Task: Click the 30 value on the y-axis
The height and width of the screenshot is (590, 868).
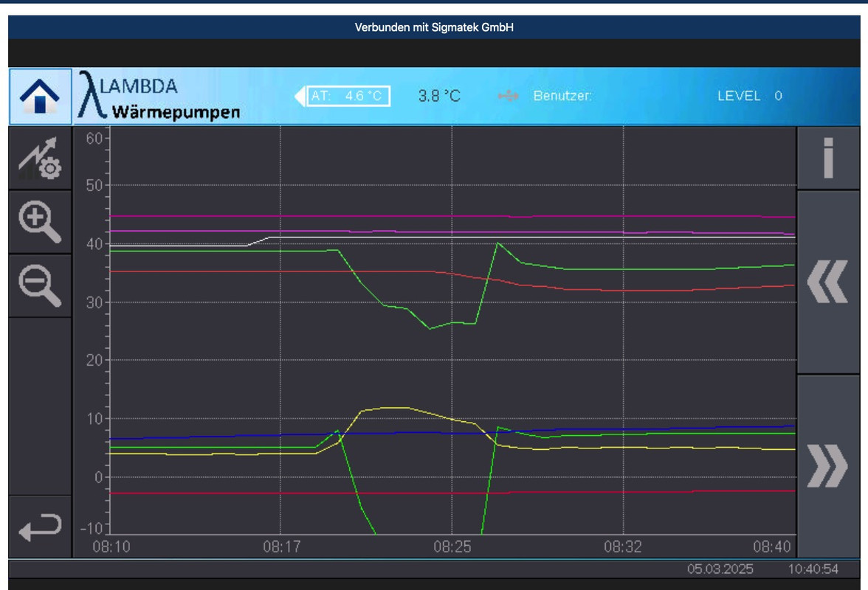Action: (x=94, y=302)
